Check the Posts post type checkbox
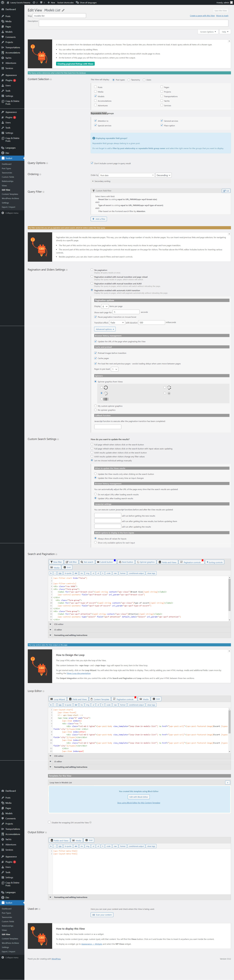 click(x=95, y=87)
